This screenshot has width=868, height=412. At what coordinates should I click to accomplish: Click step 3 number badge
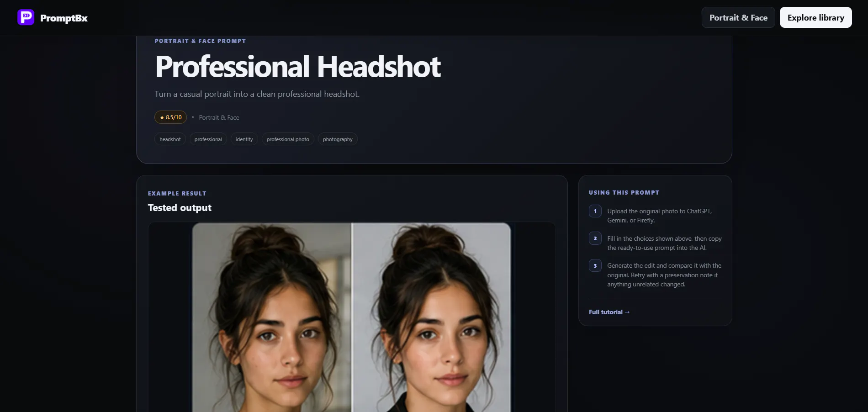pyautogui.click(x=595, y=266)
